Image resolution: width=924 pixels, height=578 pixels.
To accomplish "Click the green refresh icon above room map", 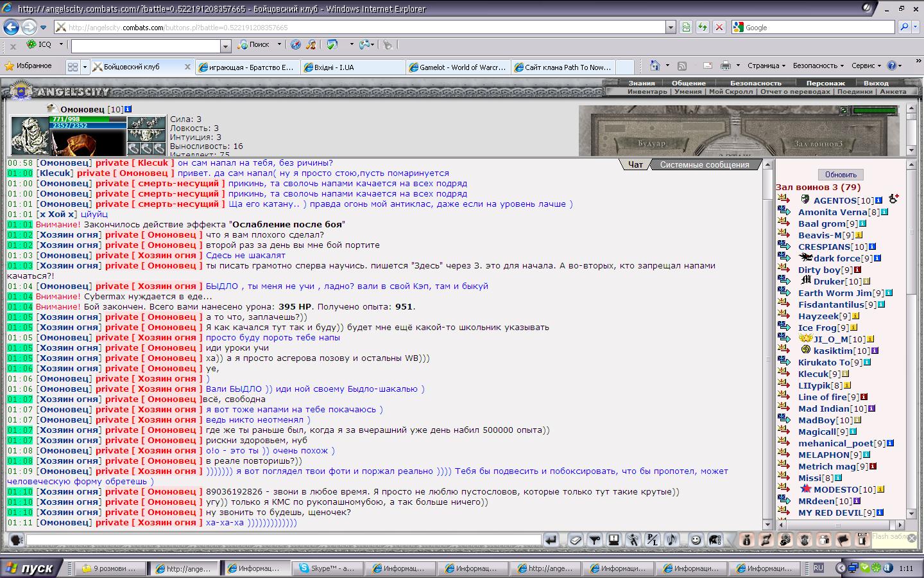I will point(844,110).
